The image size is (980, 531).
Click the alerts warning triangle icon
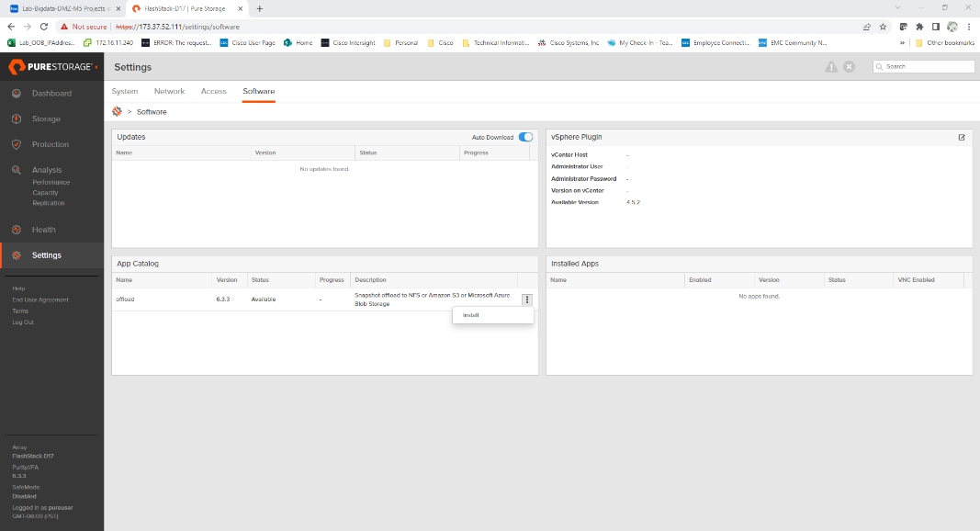click(830, 67)
